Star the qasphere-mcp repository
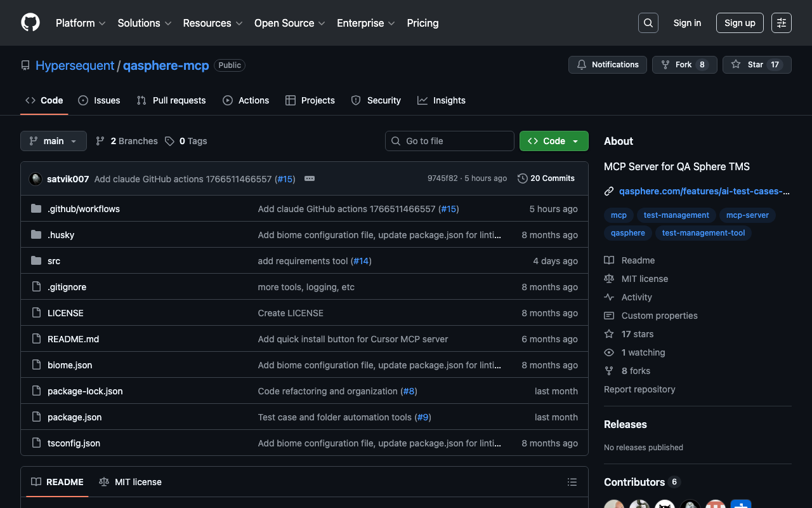This screenshot has height=508, width=812. (x=756, y=65)
